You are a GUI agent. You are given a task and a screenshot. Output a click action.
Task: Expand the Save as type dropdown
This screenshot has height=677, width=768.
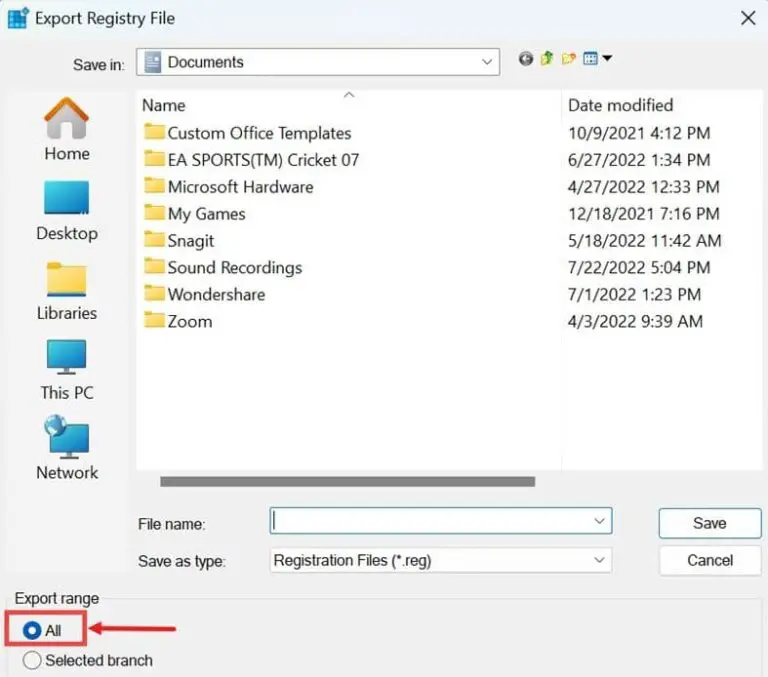coord(599,560)
